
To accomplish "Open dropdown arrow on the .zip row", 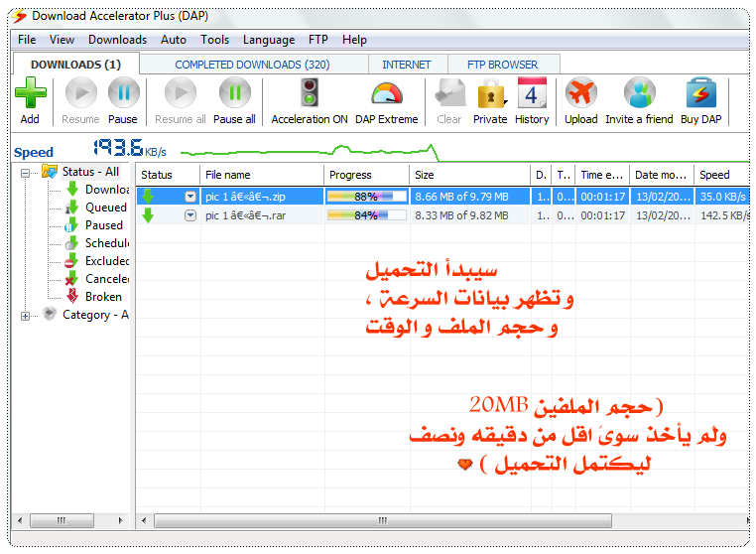I will (x=190, y=197).
